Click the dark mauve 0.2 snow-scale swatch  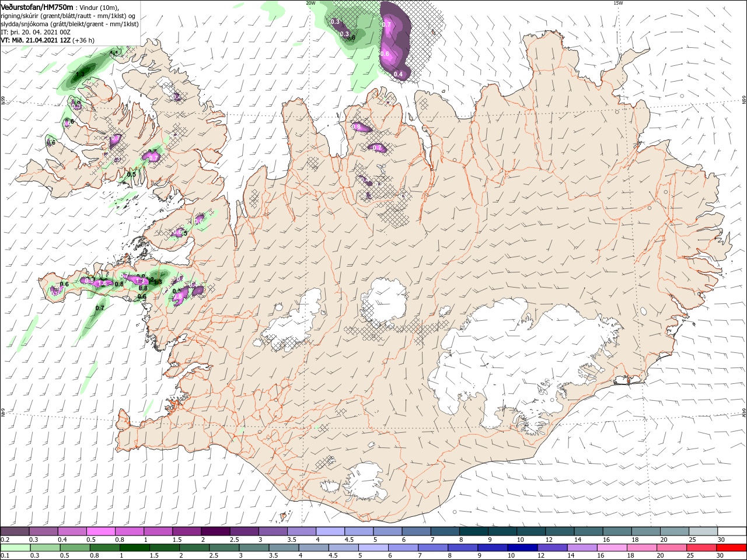click(x=15, y=531)
